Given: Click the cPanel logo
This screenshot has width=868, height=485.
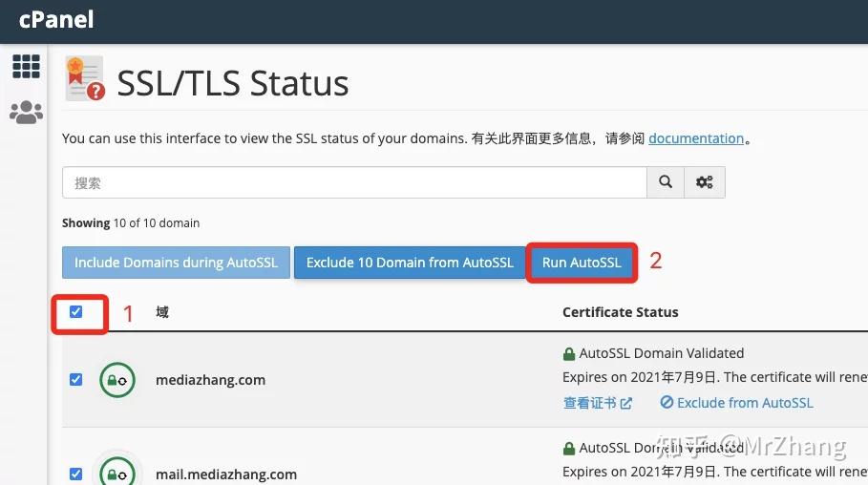Looking at the screenshot, I should [56, 20].
